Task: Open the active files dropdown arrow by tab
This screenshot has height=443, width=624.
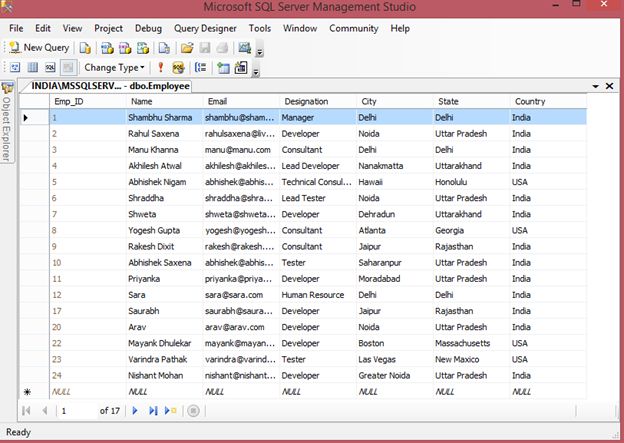Action: coord(596,87)
